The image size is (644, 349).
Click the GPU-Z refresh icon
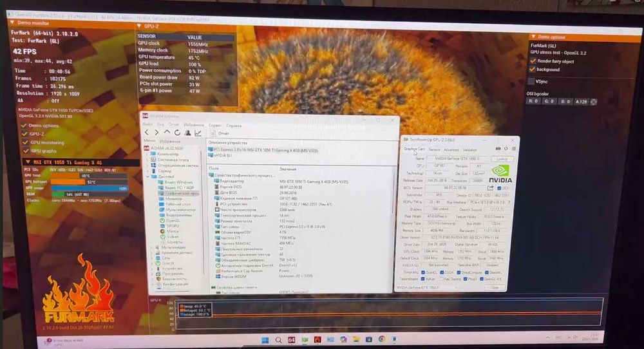click(x=506, y=149)
